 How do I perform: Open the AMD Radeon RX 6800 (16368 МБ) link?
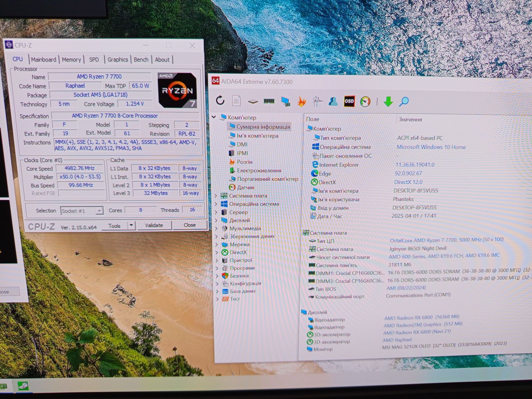click(x=422, y=317)
